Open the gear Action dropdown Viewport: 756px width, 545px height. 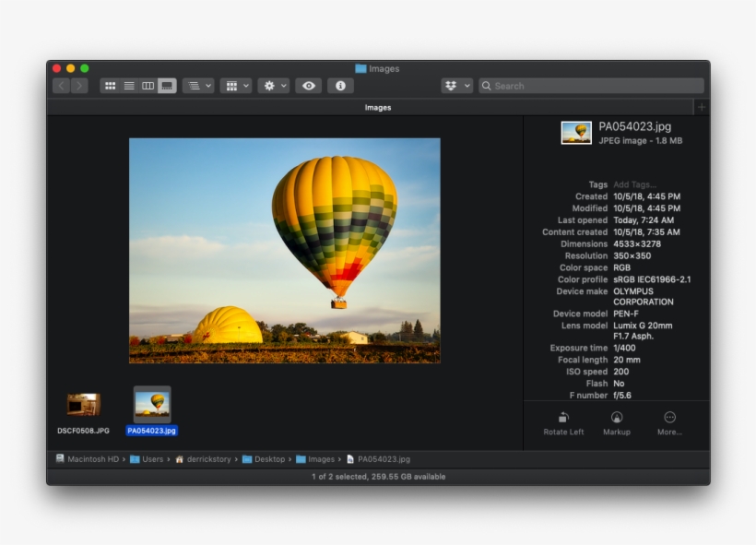[x=274, y=86]
